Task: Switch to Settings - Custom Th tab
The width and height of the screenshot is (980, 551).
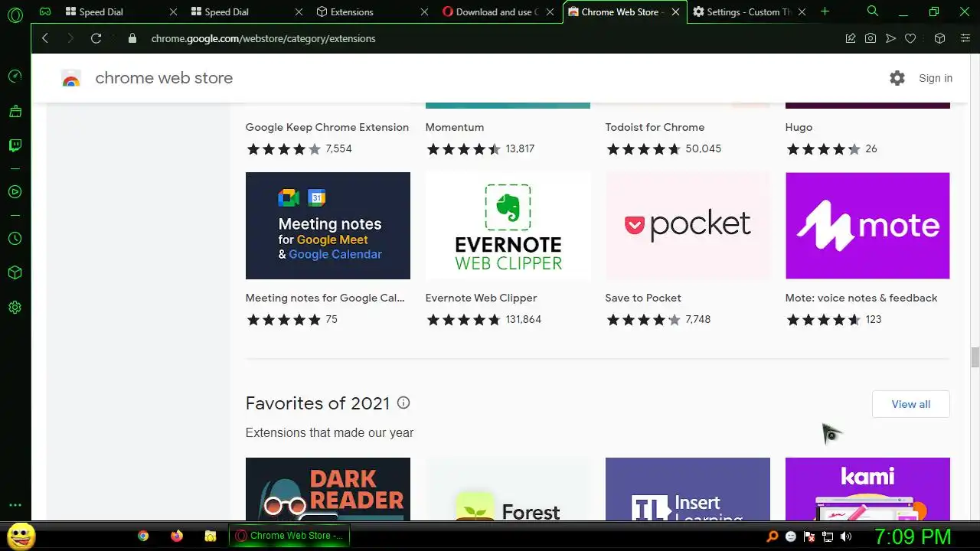Action: [x=749, y=12]
